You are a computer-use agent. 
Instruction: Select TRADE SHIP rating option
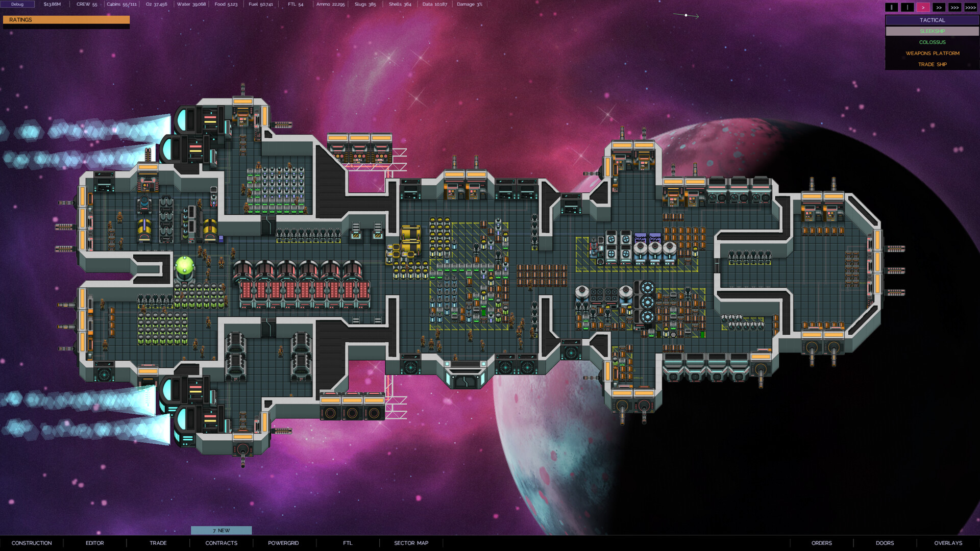coord(932,63)
